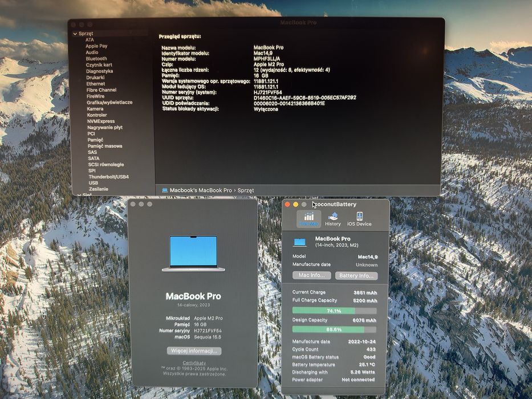The height and width of the screenshot is (399, 532).
Task: Select NVMExpress in sidebar
Action: click(x=101, y=121)
